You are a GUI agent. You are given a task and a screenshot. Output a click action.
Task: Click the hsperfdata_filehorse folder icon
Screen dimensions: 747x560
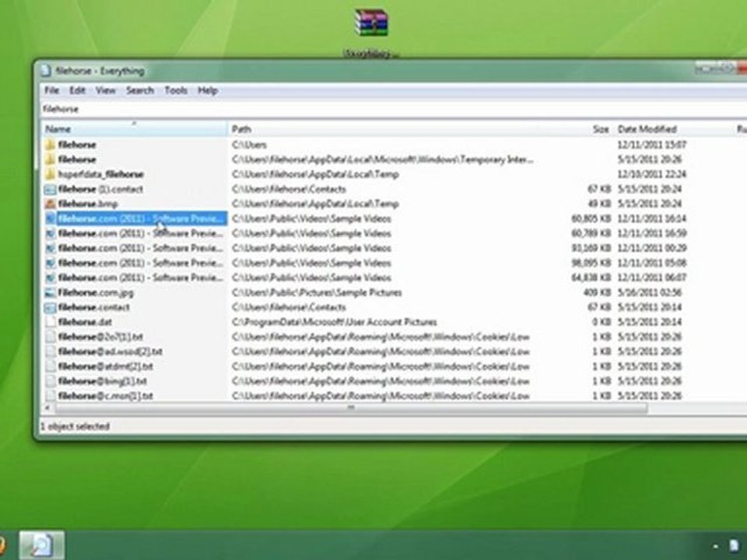point(50,173)
